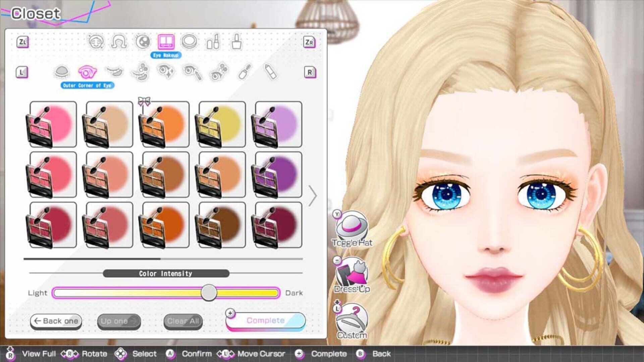Select the eyes category icon
Screen dimensions: 644x362
tap(144, 41)
